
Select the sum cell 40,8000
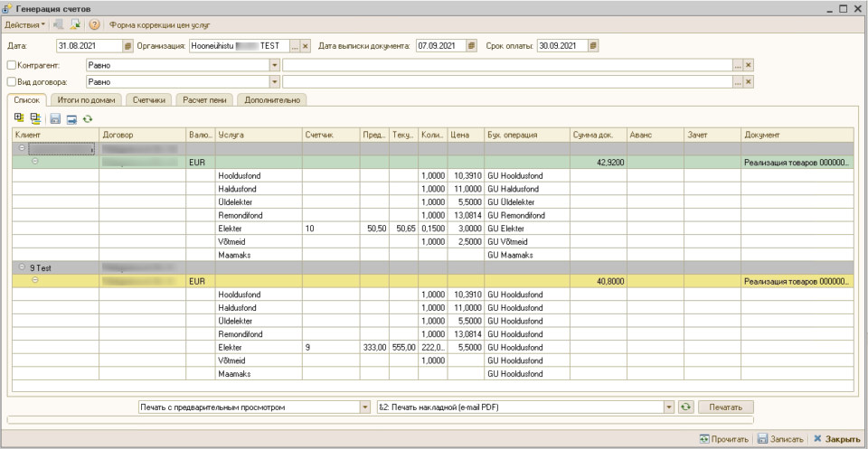(x=598, y=281)
